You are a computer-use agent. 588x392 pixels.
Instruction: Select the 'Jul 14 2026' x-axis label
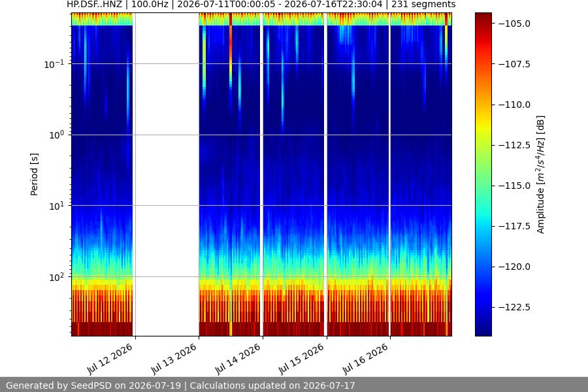point(238,359)
